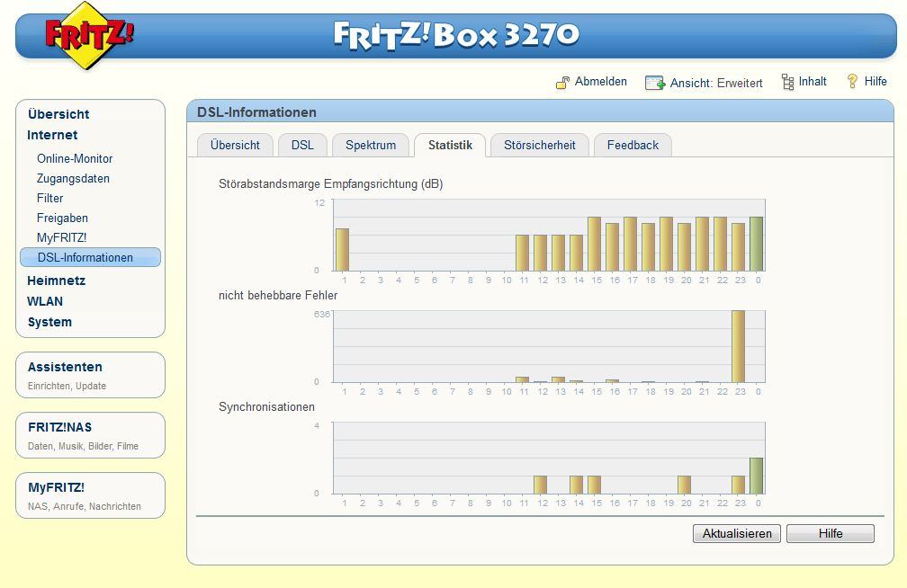Click the Synchronisationen chart heading

pos(266,407)
